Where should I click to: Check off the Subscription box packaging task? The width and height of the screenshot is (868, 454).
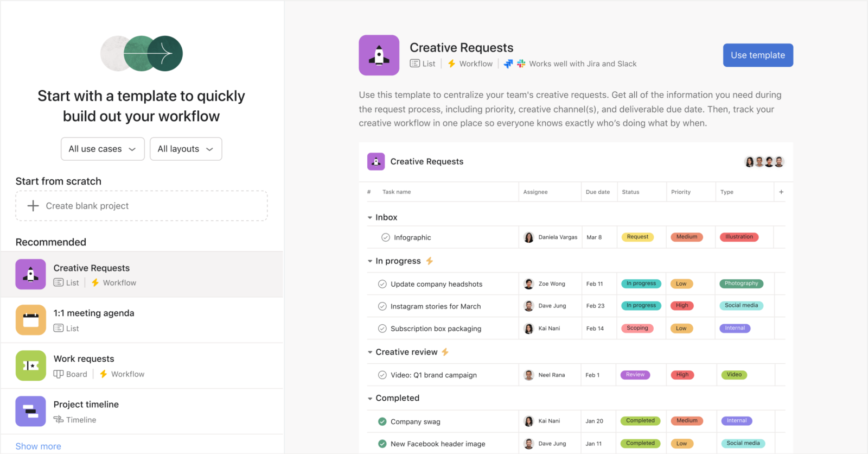click(x=381, y=328)
